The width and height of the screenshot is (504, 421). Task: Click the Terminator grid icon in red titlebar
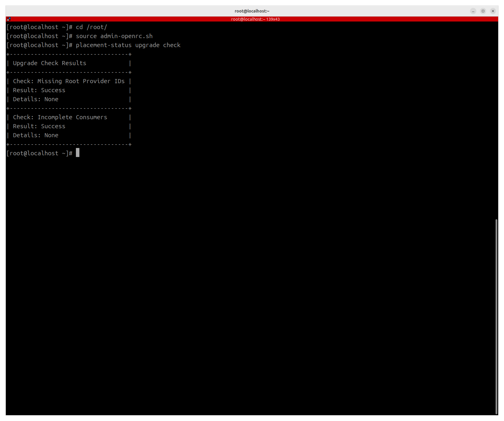[9, 19]
